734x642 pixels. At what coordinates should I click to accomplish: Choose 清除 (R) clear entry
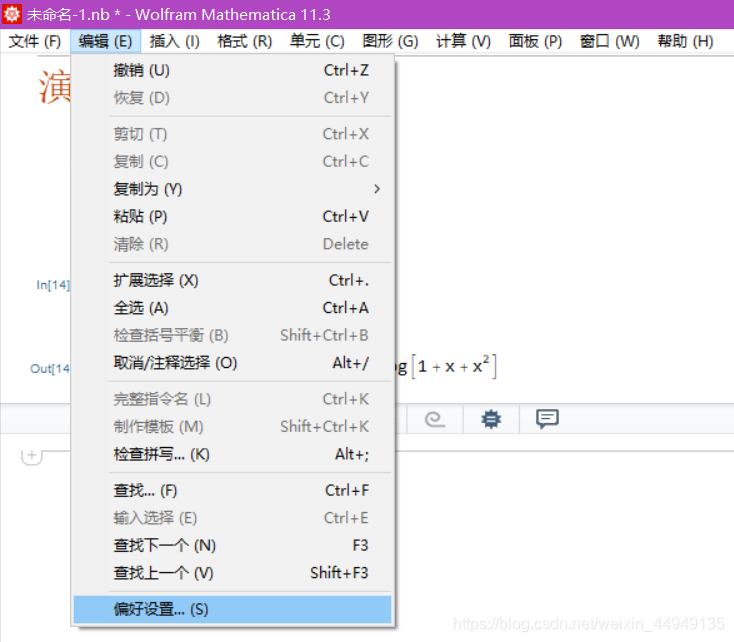(x=233, y=244)
